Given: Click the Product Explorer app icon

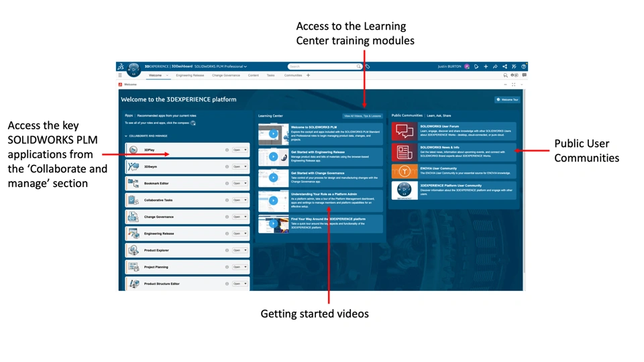Looking at the screenshot, I should tap(133, 250).
